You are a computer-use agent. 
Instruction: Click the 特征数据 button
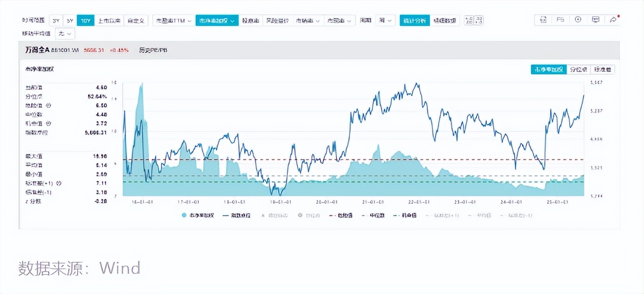445,20
